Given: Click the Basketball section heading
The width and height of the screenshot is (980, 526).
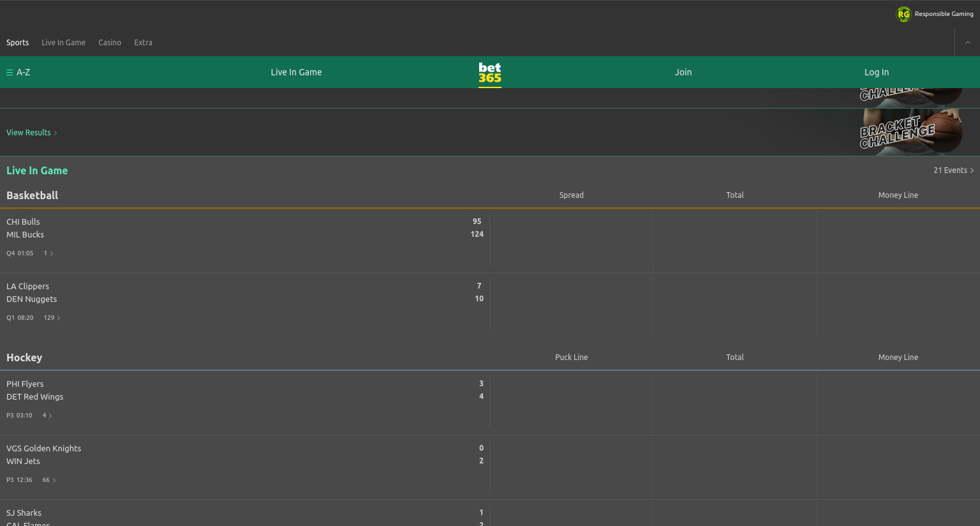Looking at the screenshot, I should pyautogui.click(x=32, y=195).
